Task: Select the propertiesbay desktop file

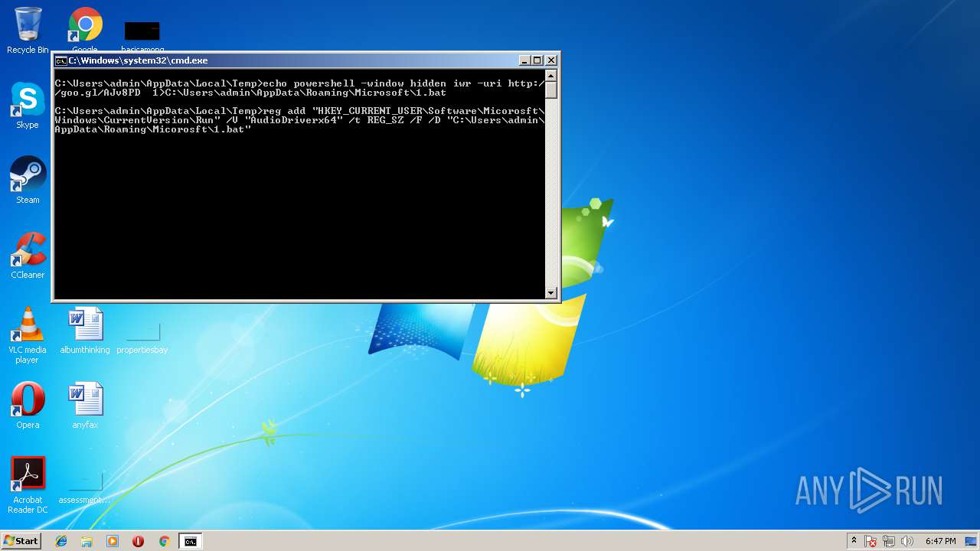Action: [x=142, y=337]
